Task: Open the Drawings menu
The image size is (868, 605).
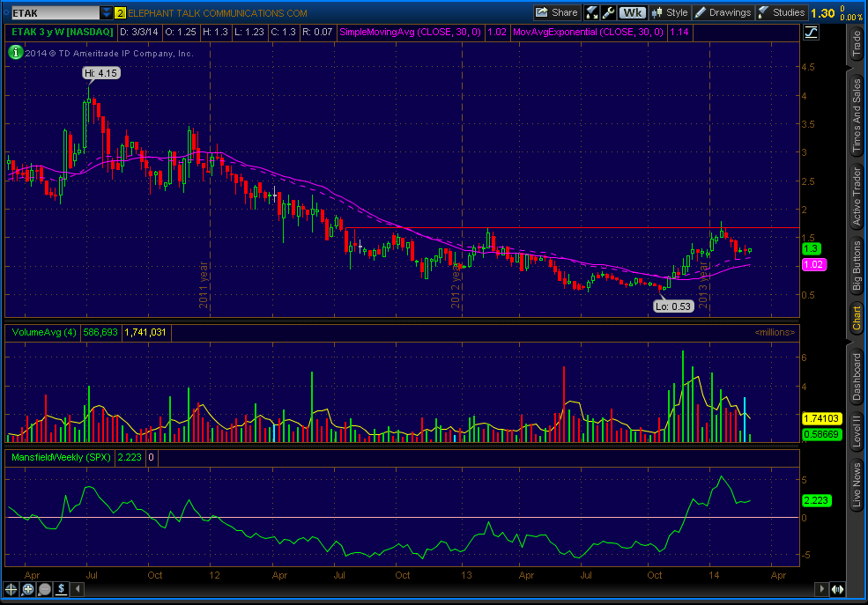Action: click(x=723, y=12)
